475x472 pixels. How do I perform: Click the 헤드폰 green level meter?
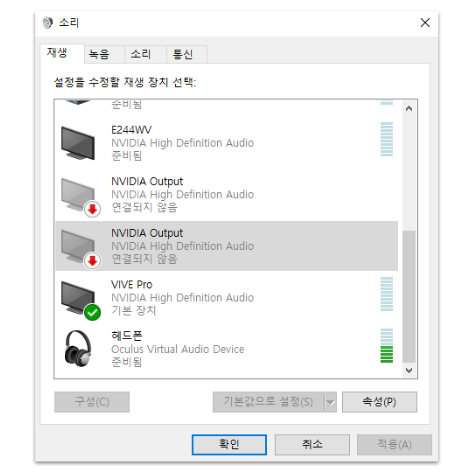pyautogui.click(x=387, y=346)
